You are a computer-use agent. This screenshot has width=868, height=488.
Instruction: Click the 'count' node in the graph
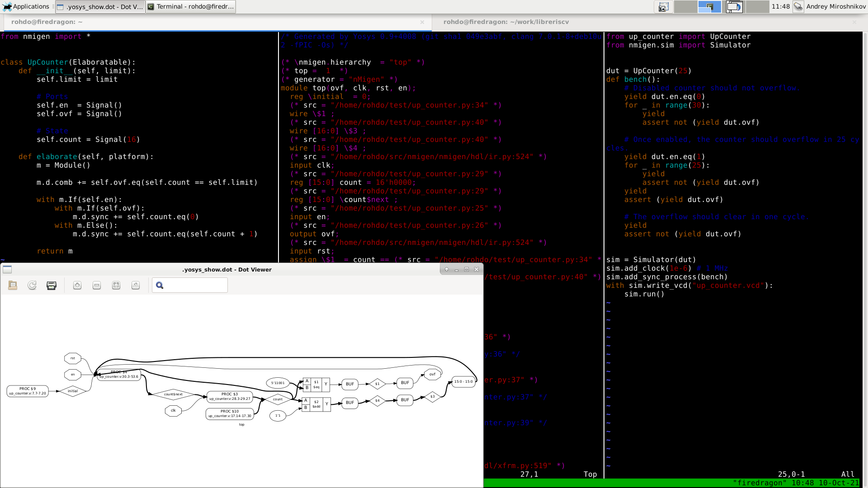[x=278, y=399]
